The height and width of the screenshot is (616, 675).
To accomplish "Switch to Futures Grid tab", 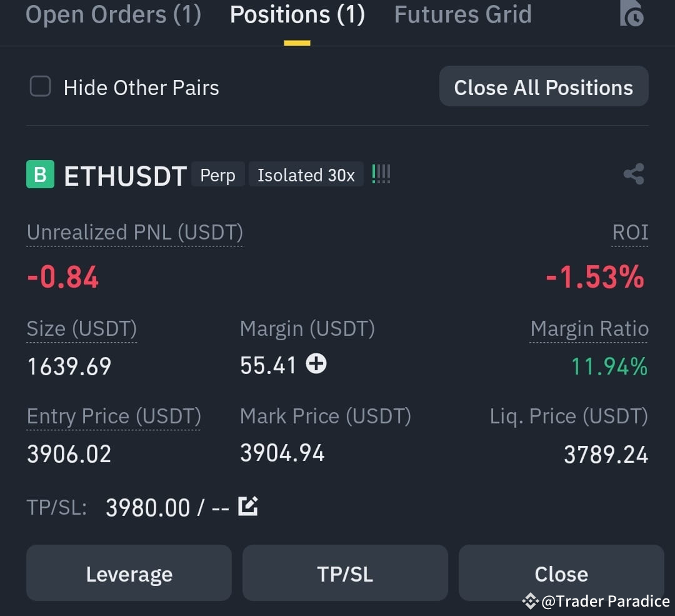I will 462,14.
